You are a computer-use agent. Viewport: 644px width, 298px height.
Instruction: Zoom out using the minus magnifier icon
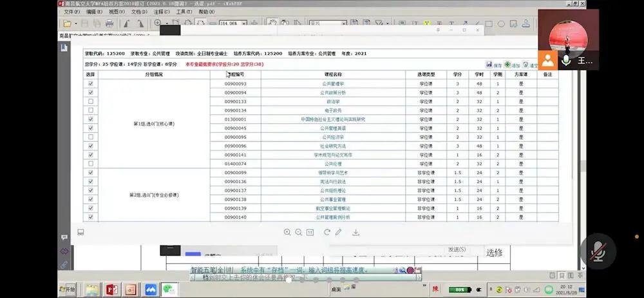tap(299, 232)
